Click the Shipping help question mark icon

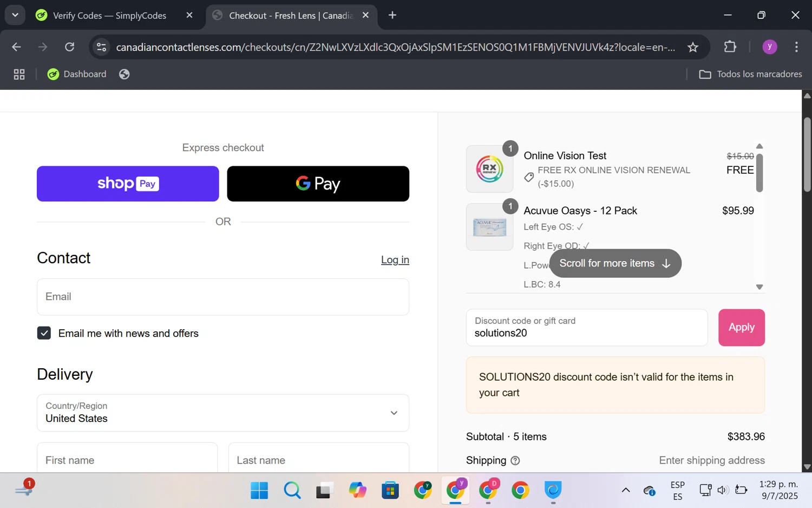[x=515, y=460]
